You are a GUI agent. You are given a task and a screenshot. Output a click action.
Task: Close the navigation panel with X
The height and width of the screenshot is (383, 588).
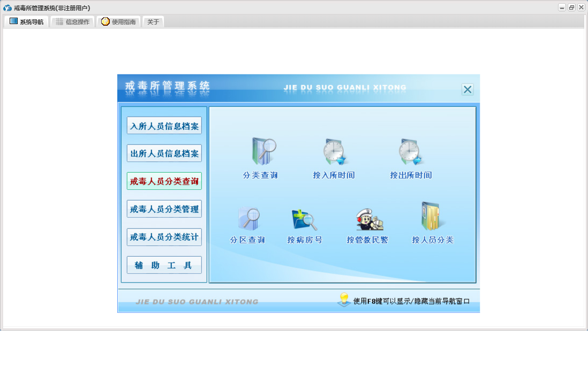468,89
